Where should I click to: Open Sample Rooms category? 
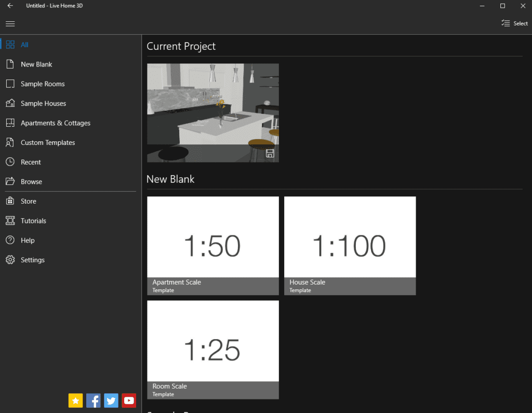coord(71,84)
